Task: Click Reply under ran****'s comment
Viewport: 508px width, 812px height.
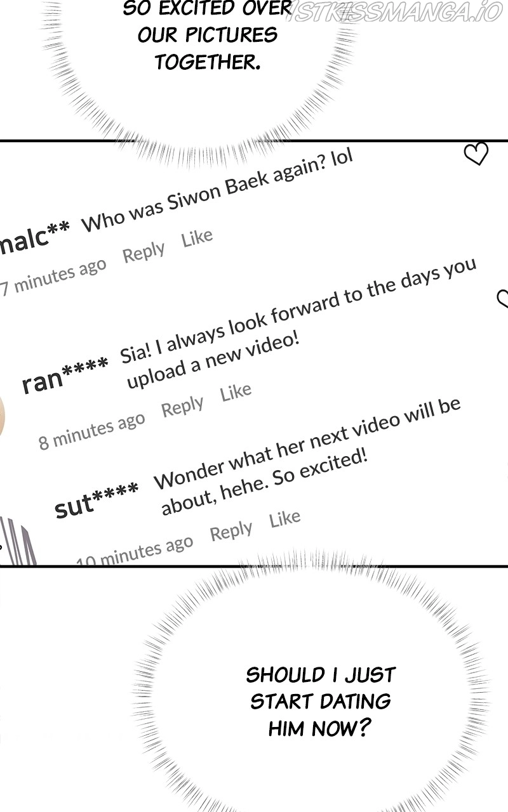Action: click(x=182, y=406)
